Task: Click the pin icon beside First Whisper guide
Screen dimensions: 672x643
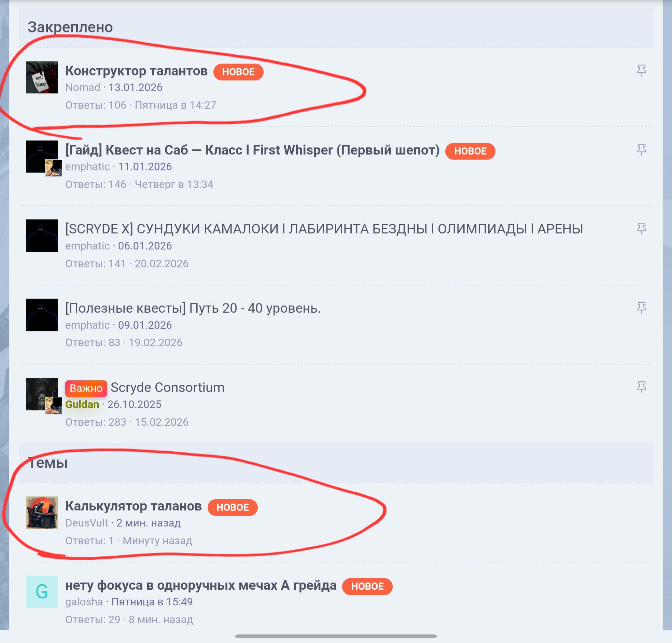Action: point(641,150)
